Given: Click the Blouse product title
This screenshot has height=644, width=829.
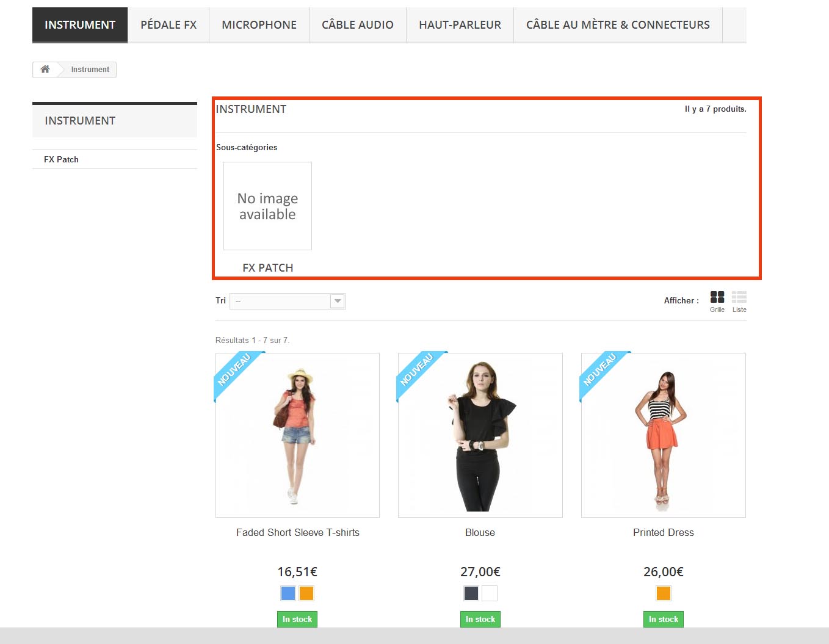Looking at the screenshot, I should point(480,532).
